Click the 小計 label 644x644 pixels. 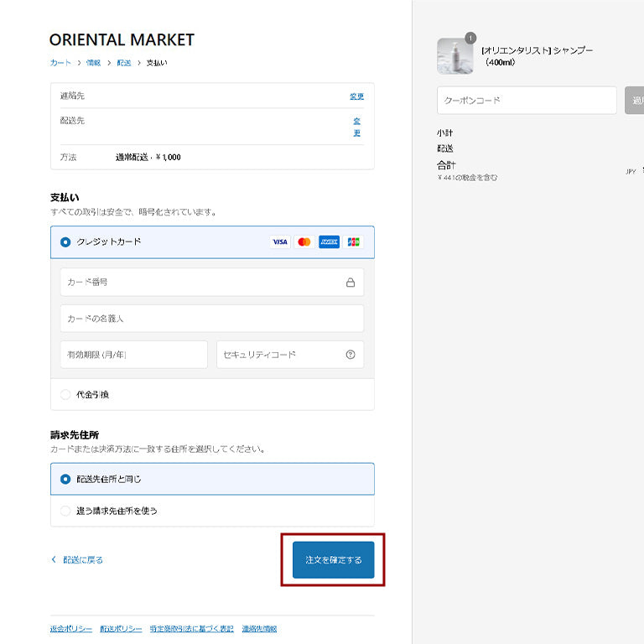pos(444,133)
